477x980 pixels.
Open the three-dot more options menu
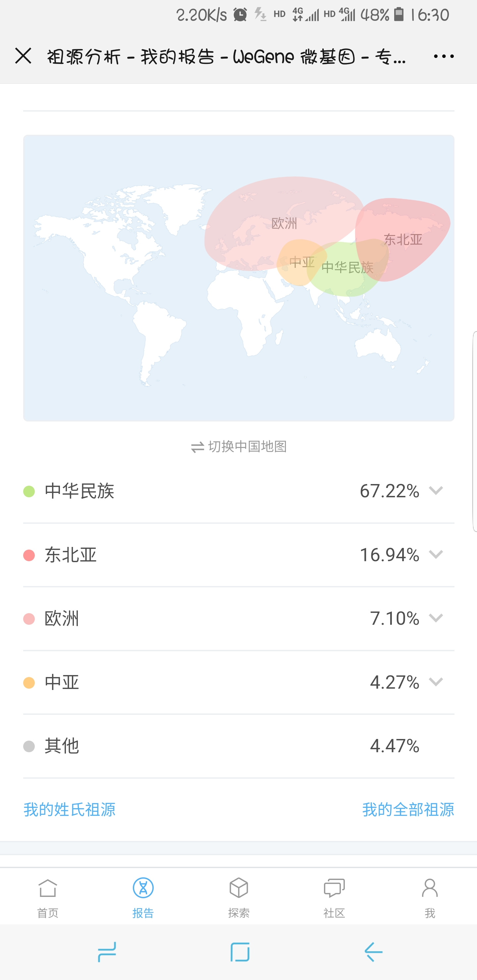pos(444,56)
